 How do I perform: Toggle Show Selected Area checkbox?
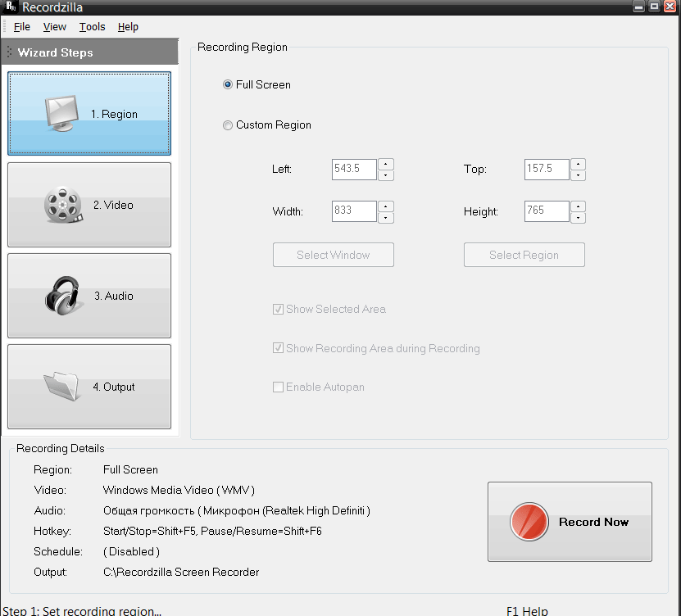[278, 309]
